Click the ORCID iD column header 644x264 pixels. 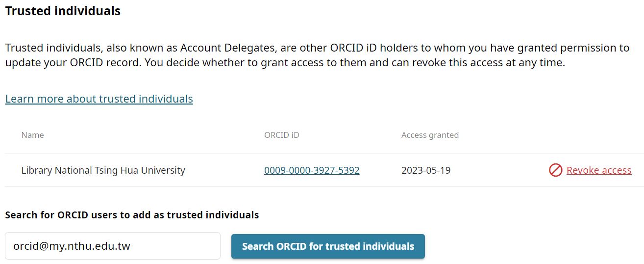pos(281,135)
